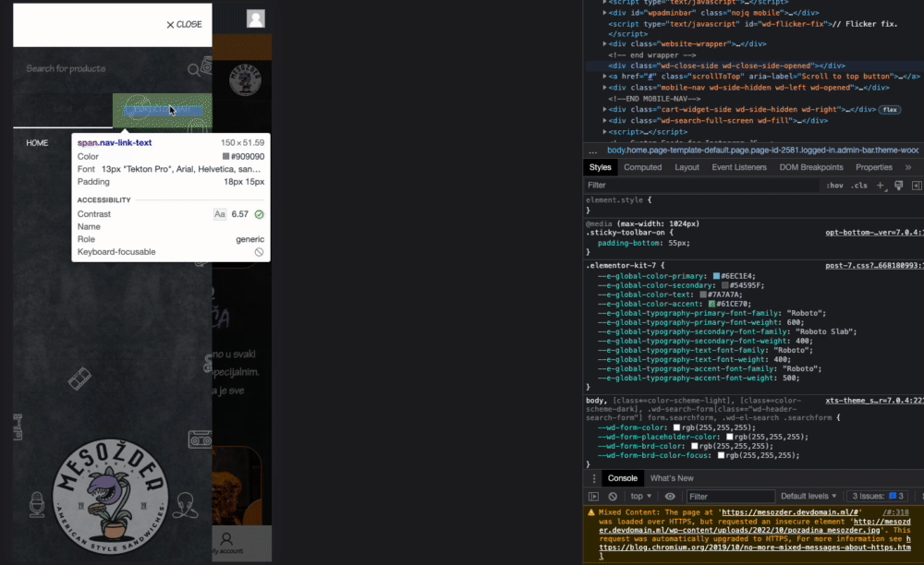
Task: Click the user avatar in the admin bar
Action: 256,18
